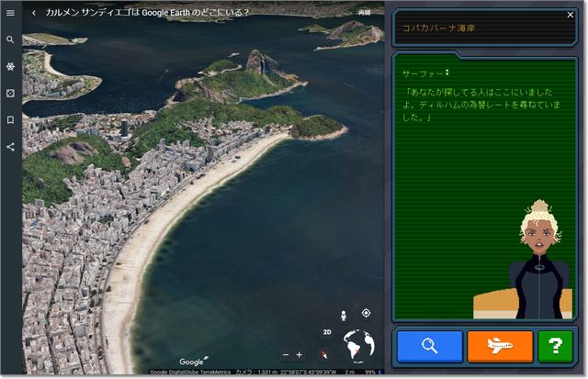Close the Carmen Sandiego game panel

571,15
